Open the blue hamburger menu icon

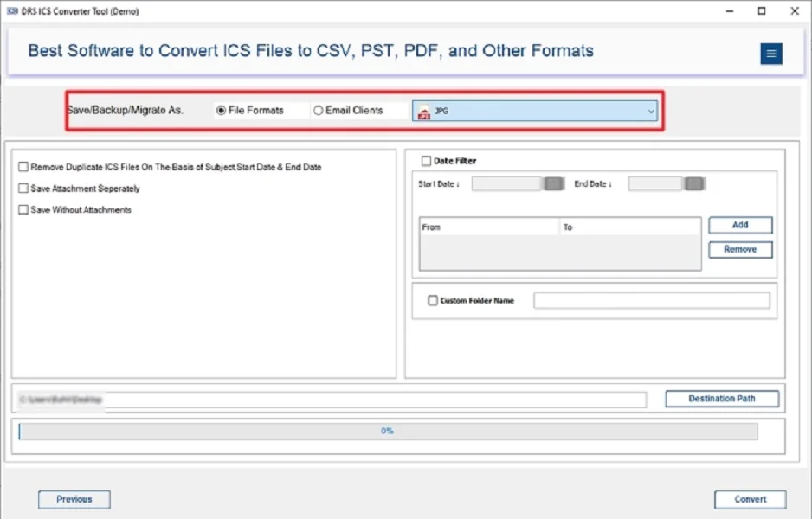[x=771, y=54]
